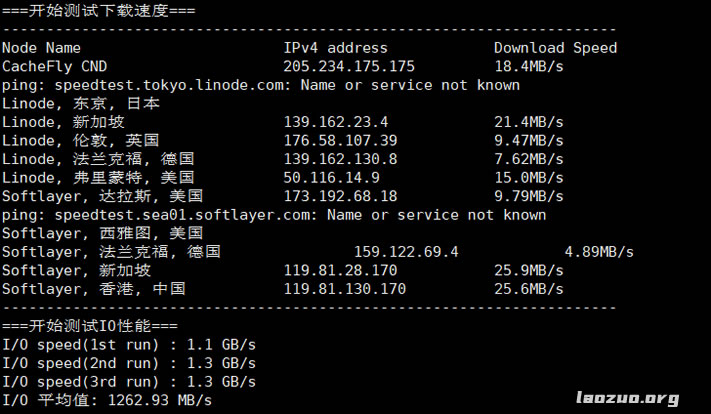
Task: Click the Softlayer Frankfurt IP 159.122.69.4
Action: [406, 252]
